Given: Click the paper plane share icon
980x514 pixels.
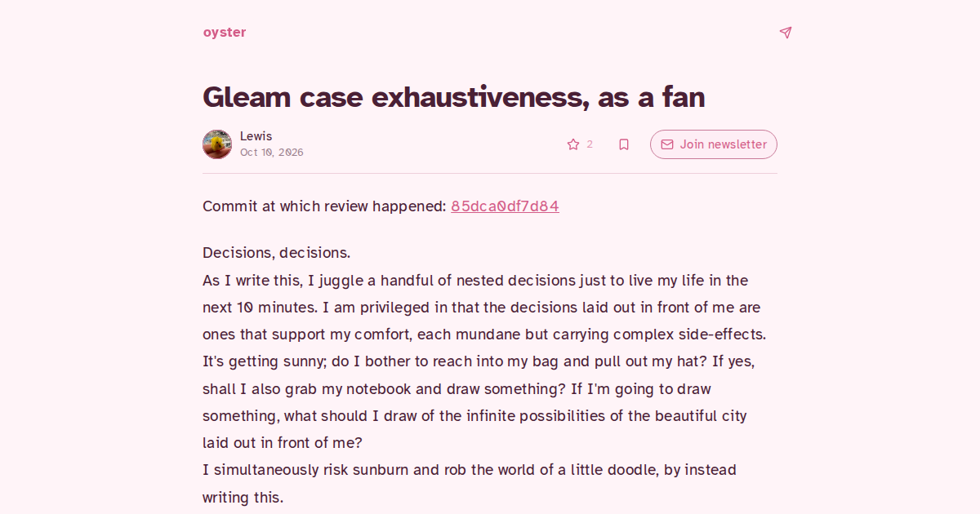Looking at the screenshot, I should tap(785, 33).
